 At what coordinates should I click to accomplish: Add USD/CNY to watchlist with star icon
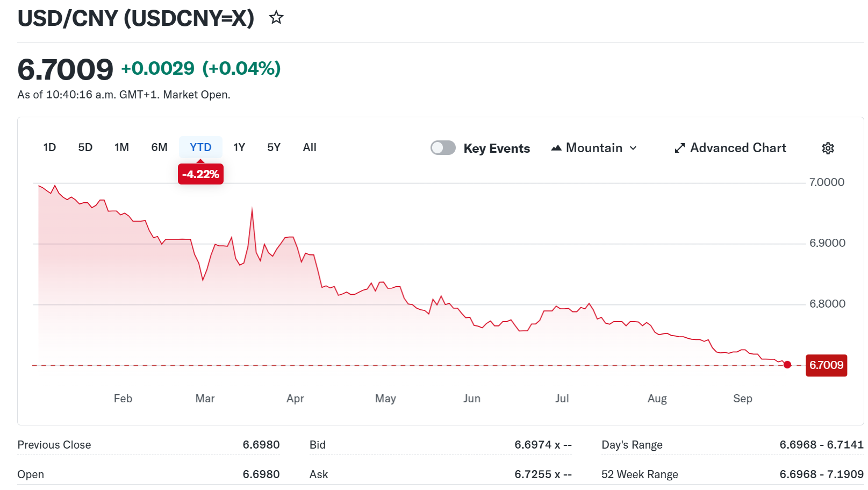pos(276,18)
